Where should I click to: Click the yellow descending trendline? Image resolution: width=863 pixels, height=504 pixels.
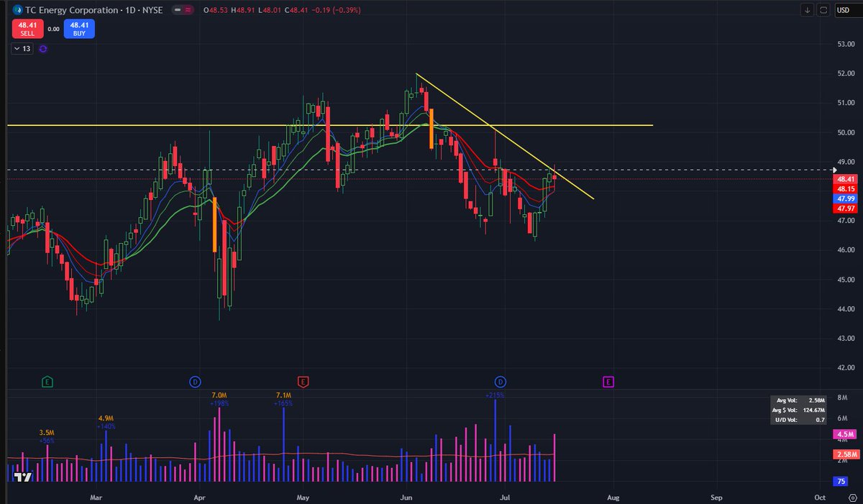pos(505,136)
